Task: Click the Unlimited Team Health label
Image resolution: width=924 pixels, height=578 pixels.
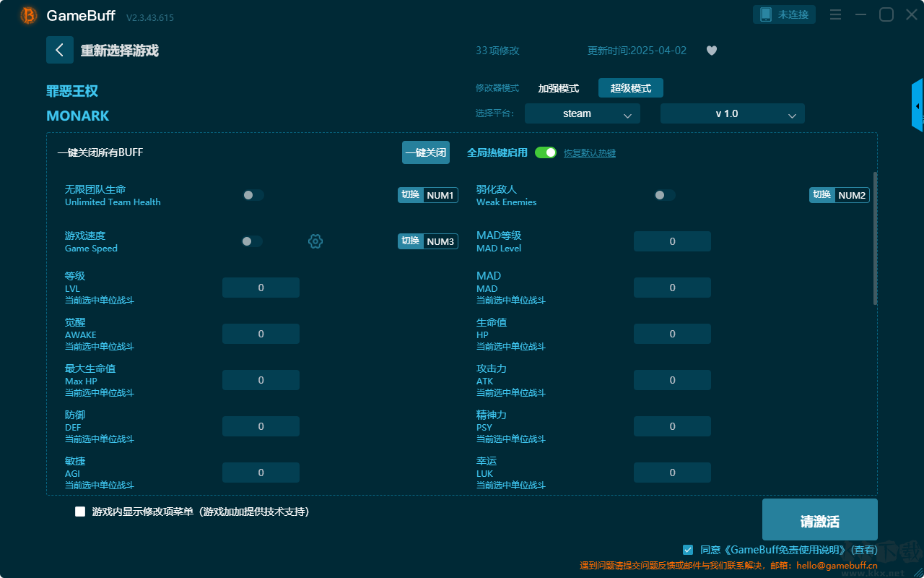Action: coord(113,202)
